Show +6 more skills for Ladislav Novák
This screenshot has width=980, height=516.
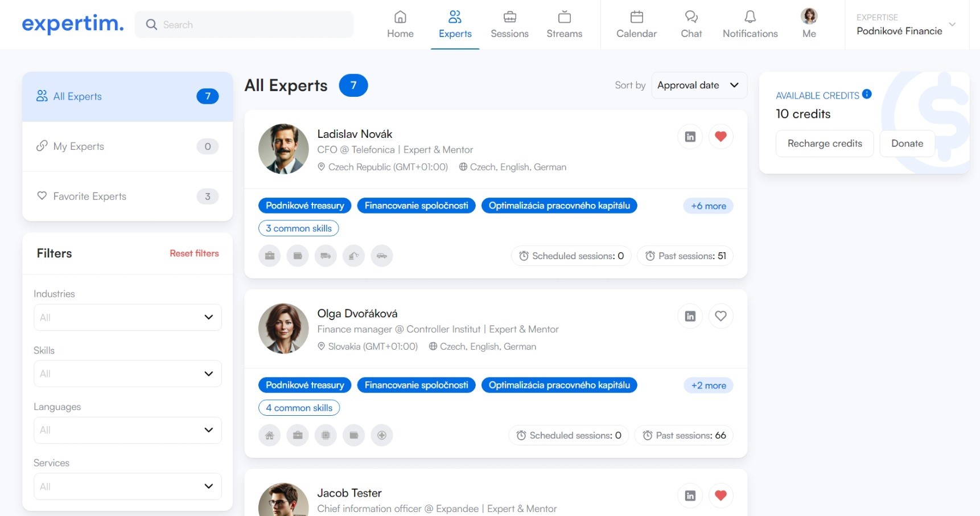click(x=708, y=206)
